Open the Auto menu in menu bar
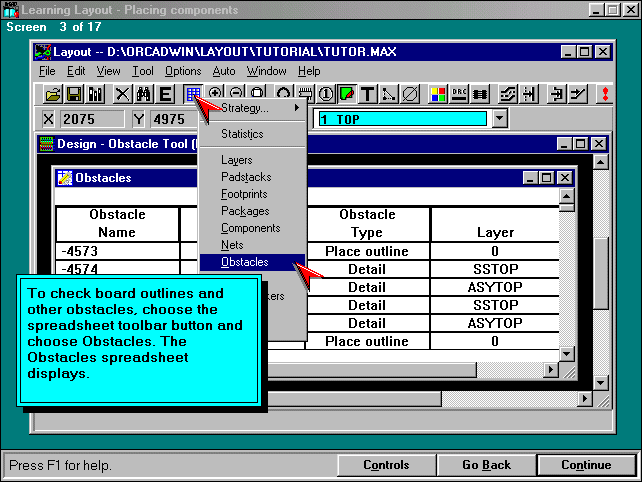642x482 pixels. tap(224, 71)
